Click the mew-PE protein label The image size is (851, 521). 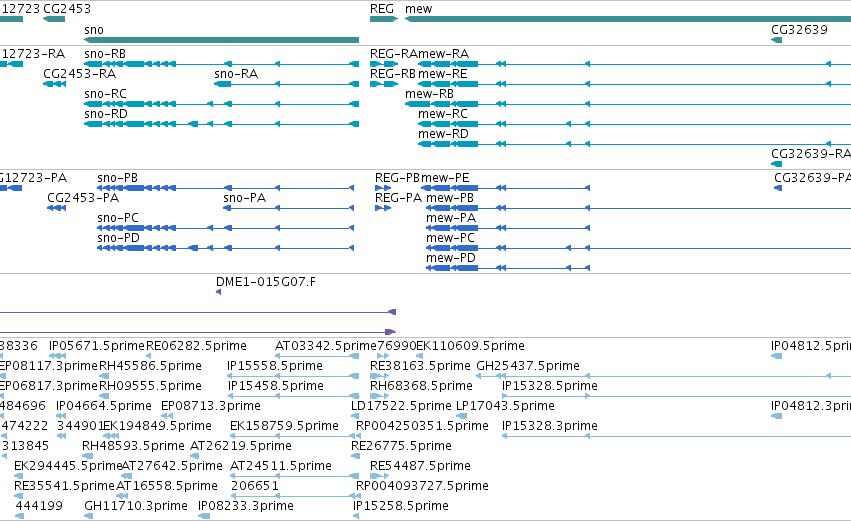coord(446,178)
